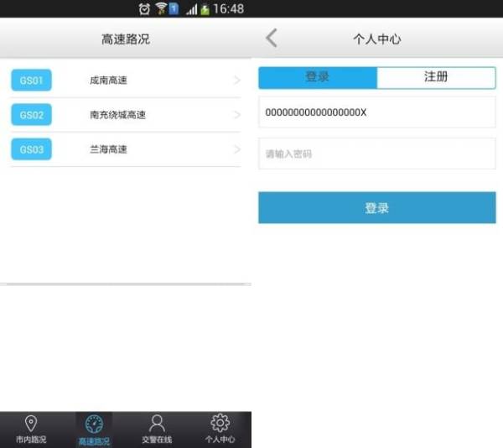Tap the Wi-Fi status icon
Screen dimensions: 503x448
click(x=161, y=8)
